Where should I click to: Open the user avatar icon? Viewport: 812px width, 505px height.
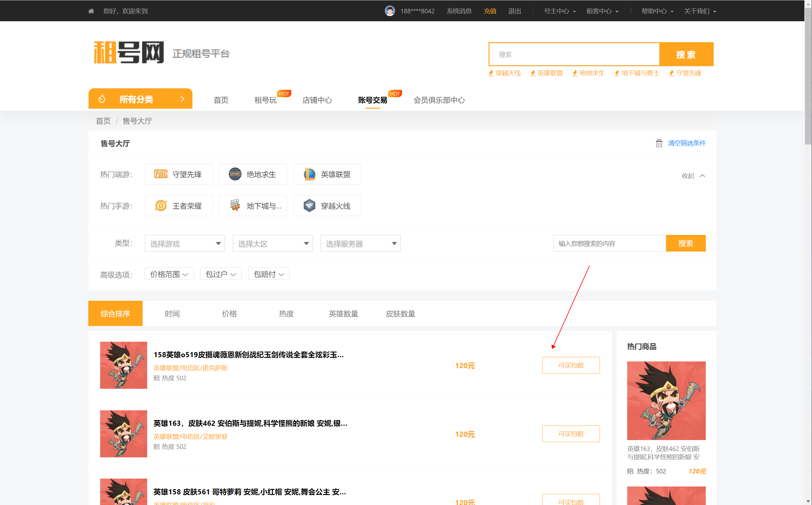(390, 11)
